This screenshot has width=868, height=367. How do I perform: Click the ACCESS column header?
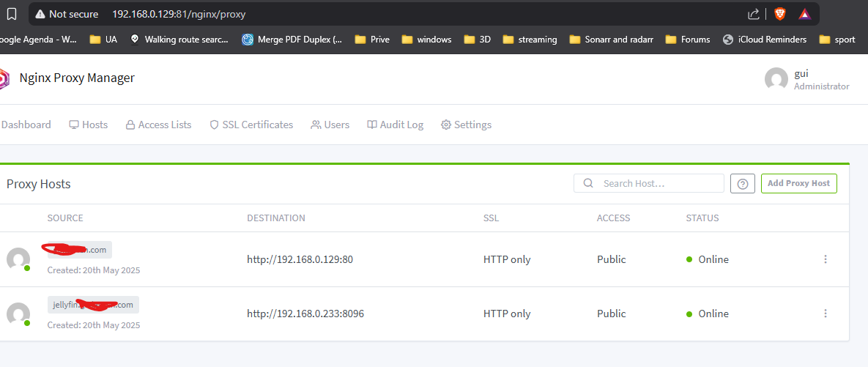(x=613, y=218)
